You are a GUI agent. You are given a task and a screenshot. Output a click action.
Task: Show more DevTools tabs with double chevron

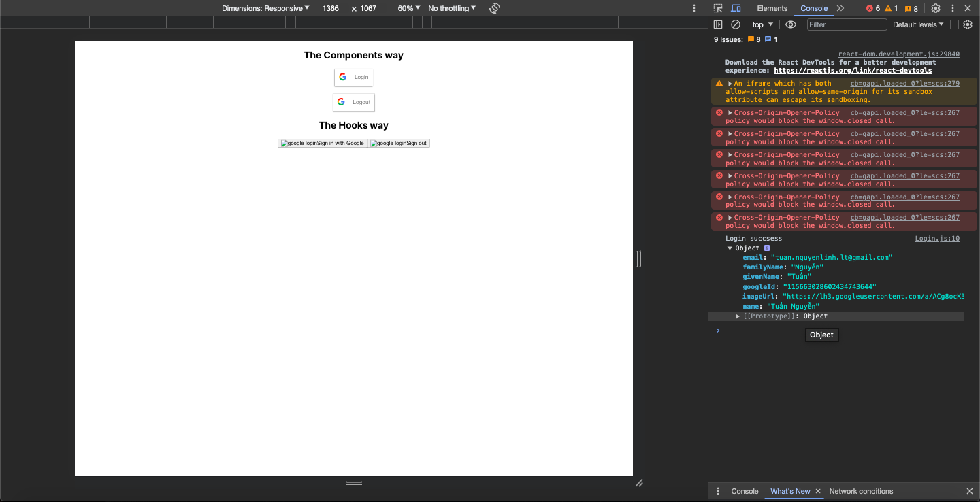pos(840,8)
